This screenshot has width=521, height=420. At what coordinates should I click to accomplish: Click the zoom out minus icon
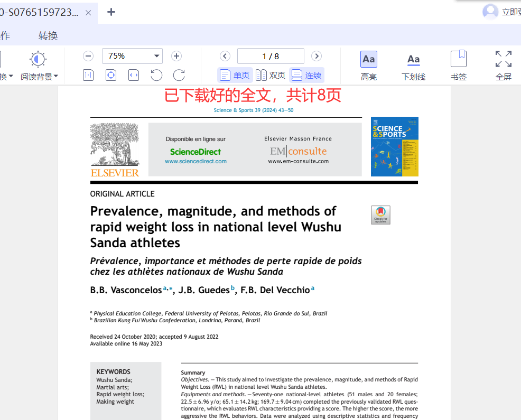(88, 56)
